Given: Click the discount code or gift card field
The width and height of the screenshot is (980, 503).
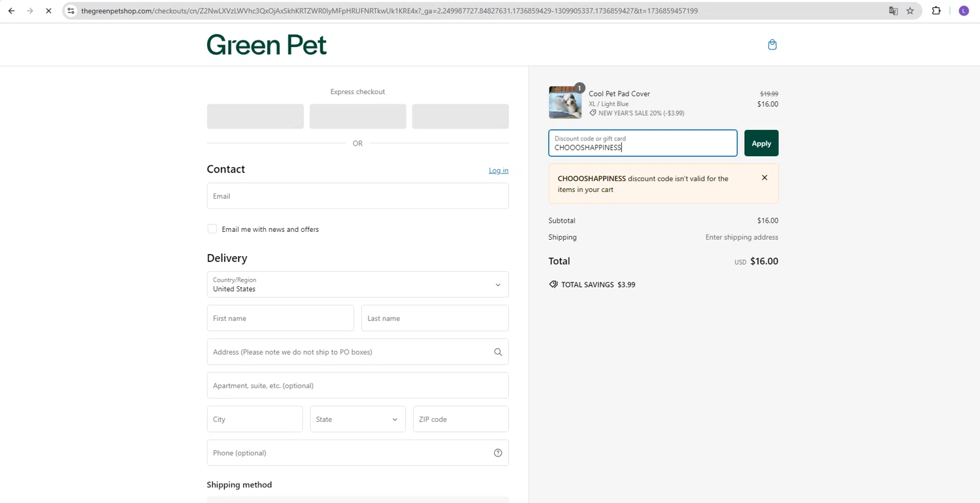Looking at the screenshot, I should [x=643, y=143].
